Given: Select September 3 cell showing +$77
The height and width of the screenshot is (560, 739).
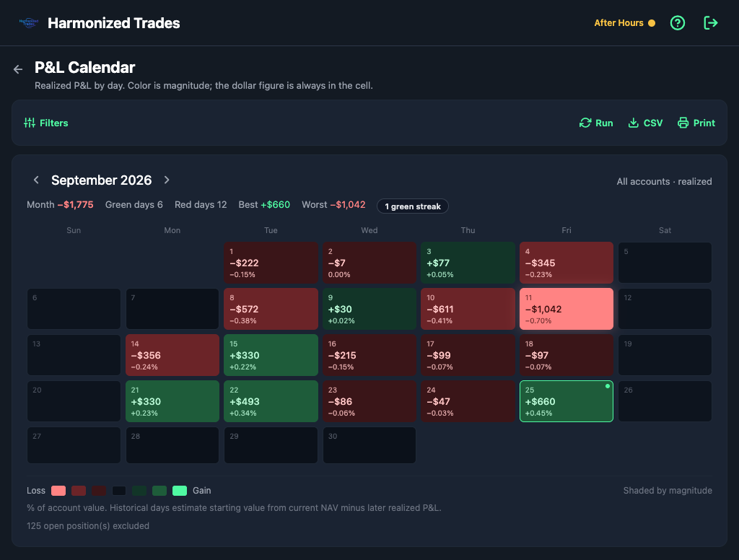Looking at the screenshot, I should click(468, 263).
